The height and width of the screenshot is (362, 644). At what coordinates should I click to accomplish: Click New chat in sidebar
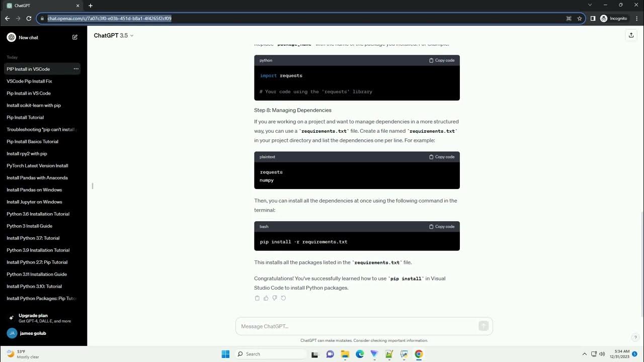[x=42, y=37]
